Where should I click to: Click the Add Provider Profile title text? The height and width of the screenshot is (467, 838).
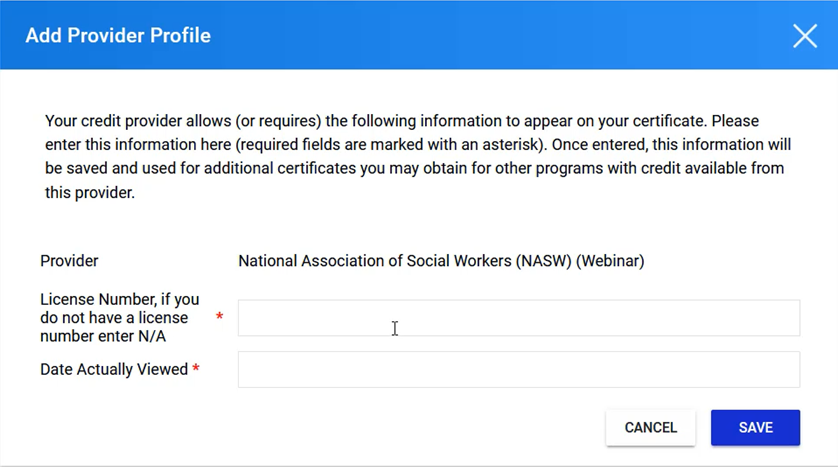click(x=118, y=35)
